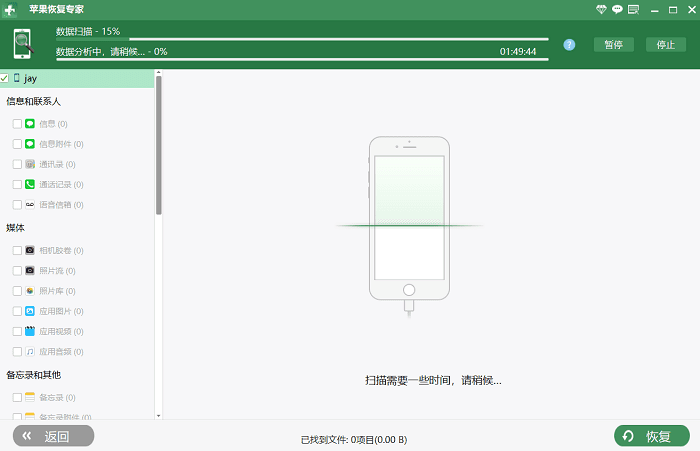Click the 相机胶卷 camera roll icon
This screenshot has height=451, width=700.
[x=30, y=250]
